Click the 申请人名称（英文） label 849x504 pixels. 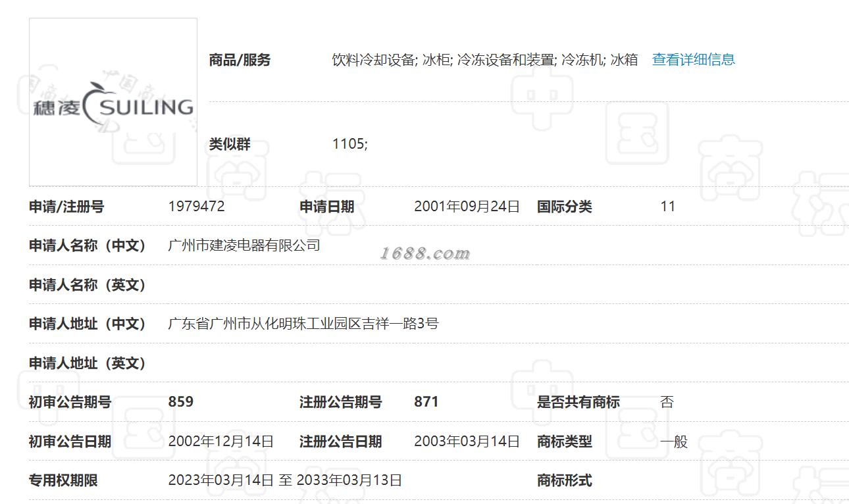(88, 285)
